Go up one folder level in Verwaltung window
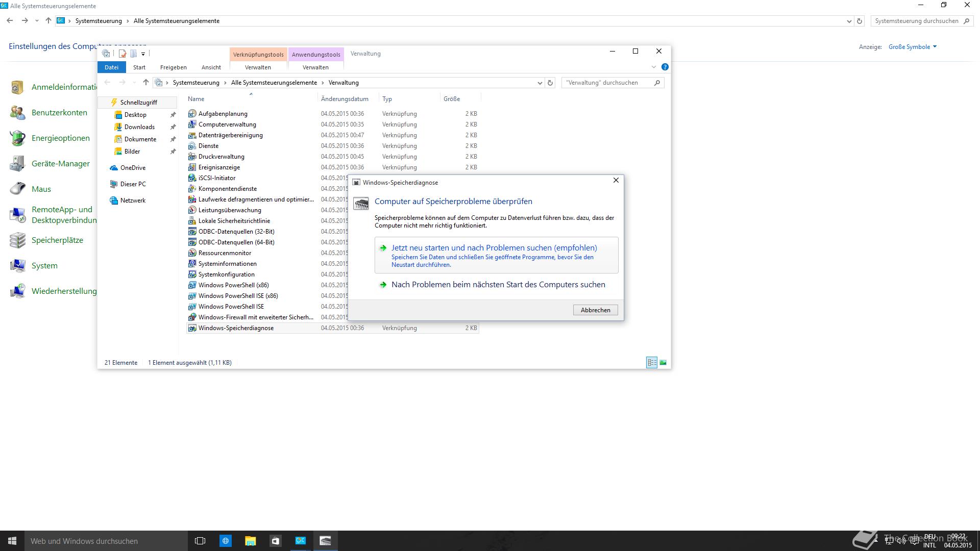This screenshot has height=551, width=980. 146,83
